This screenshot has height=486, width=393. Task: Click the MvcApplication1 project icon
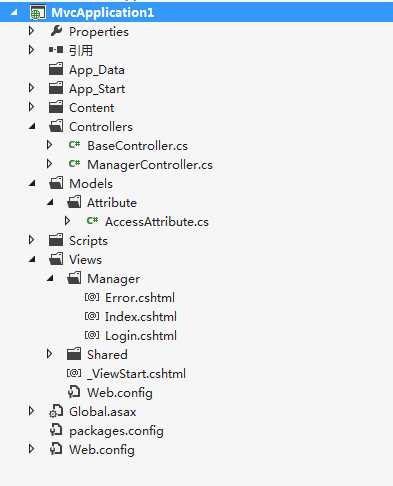37,13
